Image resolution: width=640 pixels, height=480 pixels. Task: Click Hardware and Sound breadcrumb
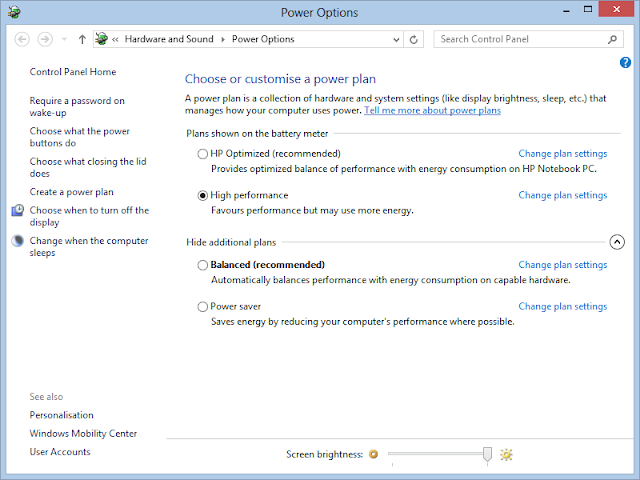pyautogui.click(x=169, y=39)
